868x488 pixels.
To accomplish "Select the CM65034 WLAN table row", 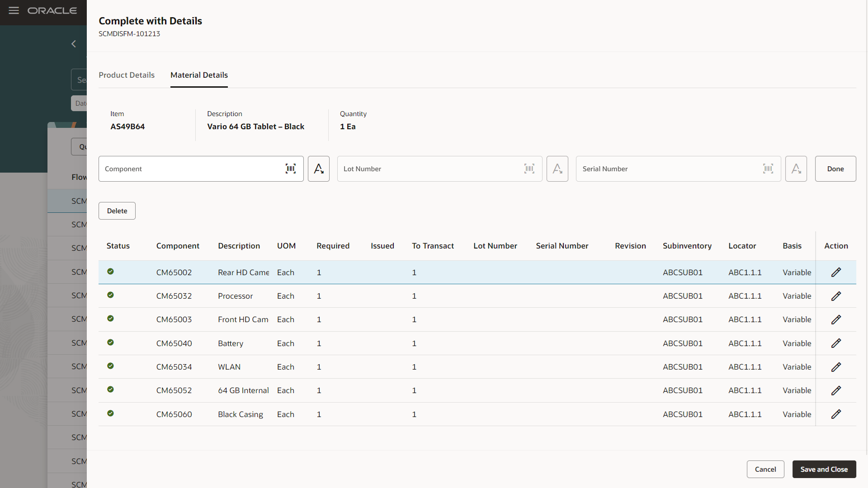I will coord(362,367).
